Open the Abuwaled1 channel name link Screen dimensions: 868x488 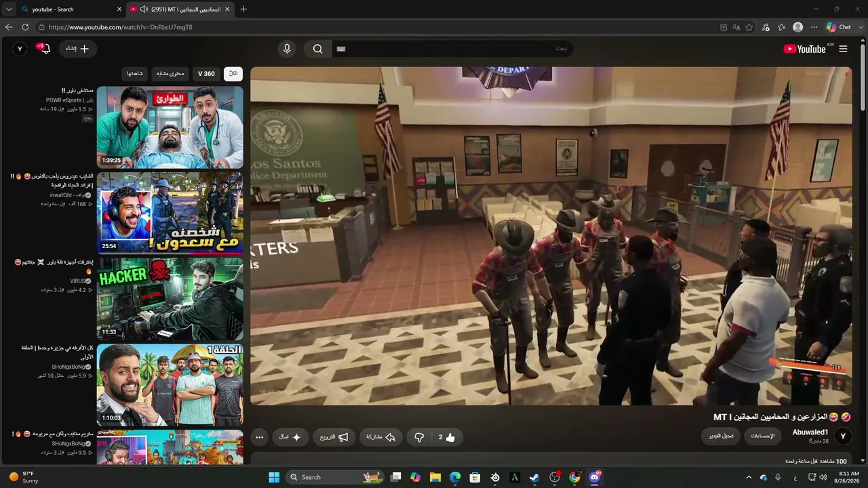tap(810, 432)
